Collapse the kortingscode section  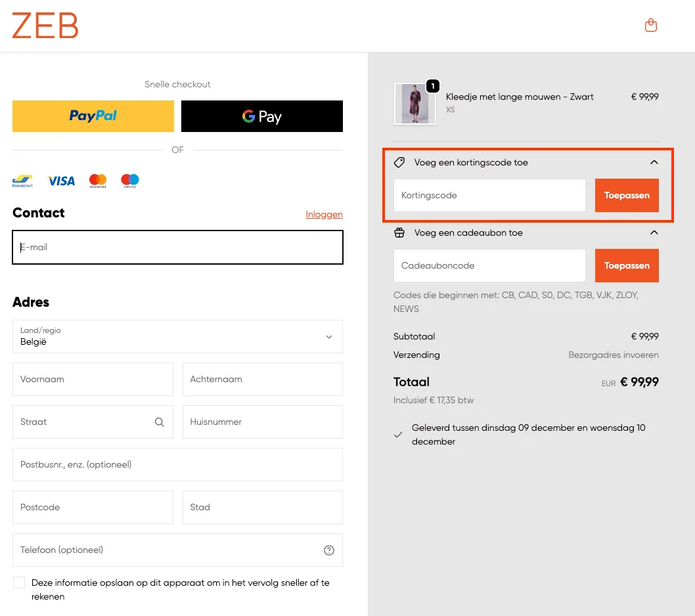tap(654, 162)
